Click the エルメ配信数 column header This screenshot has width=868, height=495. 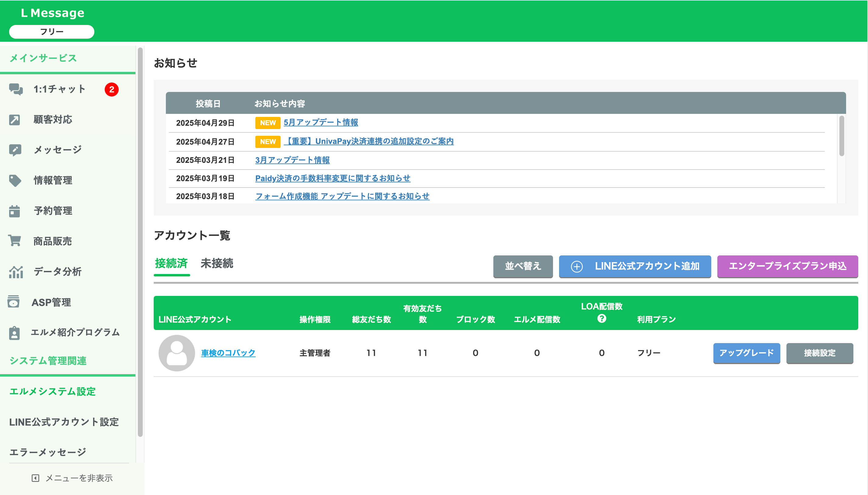click(537, 320)
